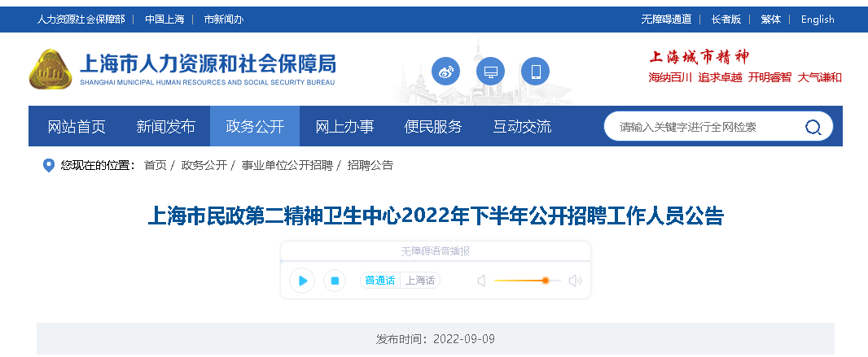Viewport: 868px width, 357px height.
Task: Go to 首页 in breadcrumb
Action: 155,165
